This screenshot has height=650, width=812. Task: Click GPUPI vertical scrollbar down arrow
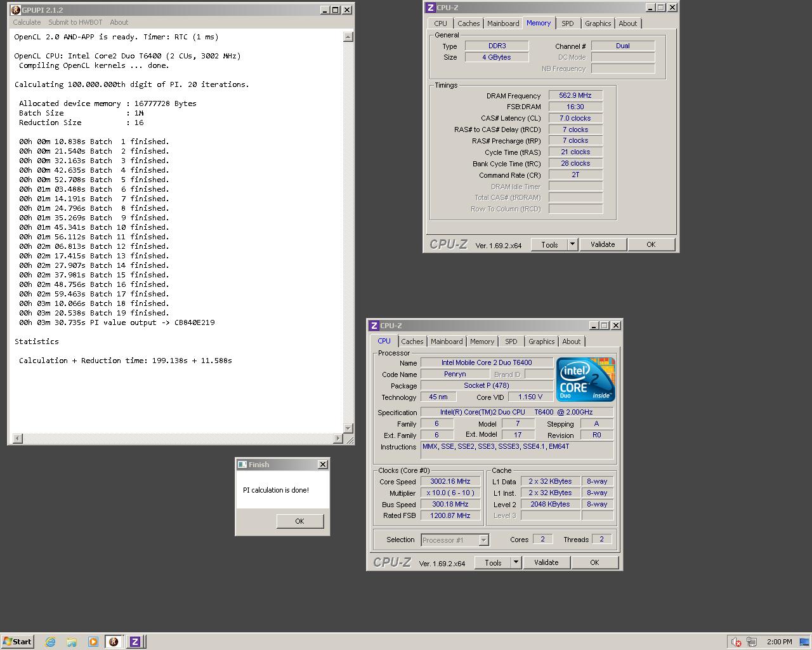click(x=348, y=428)
